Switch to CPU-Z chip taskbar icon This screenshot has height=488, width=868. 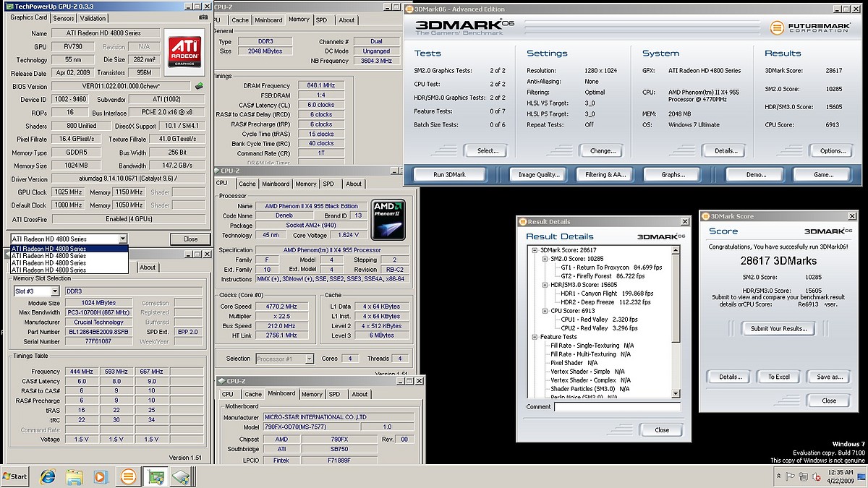coord(182,476)
